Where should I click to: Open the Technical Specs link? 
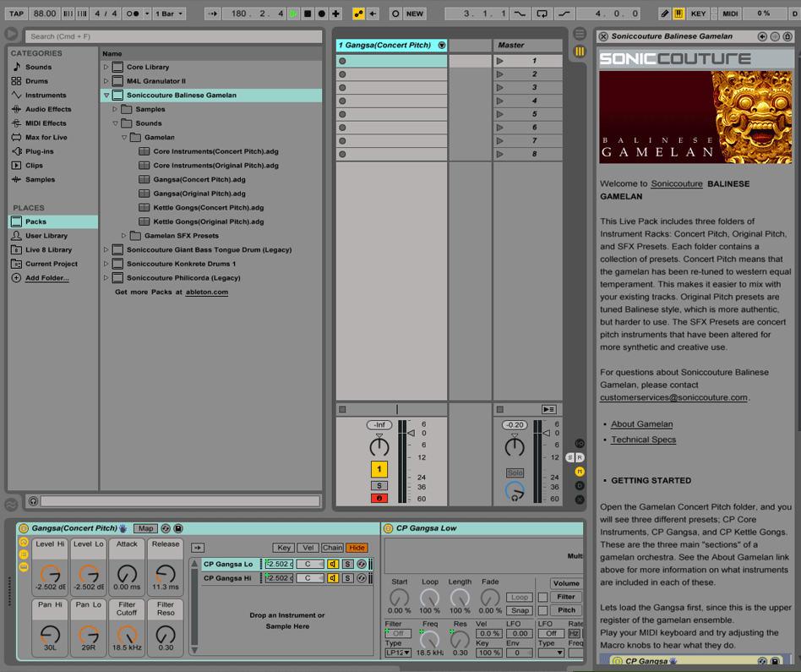coord(643,440)
